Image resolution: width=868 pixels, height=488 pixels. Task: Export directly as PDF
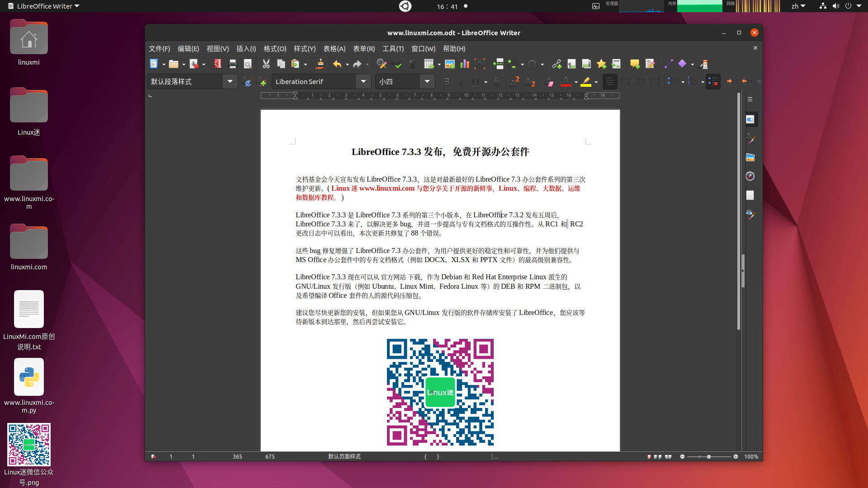tap(218, 64)
